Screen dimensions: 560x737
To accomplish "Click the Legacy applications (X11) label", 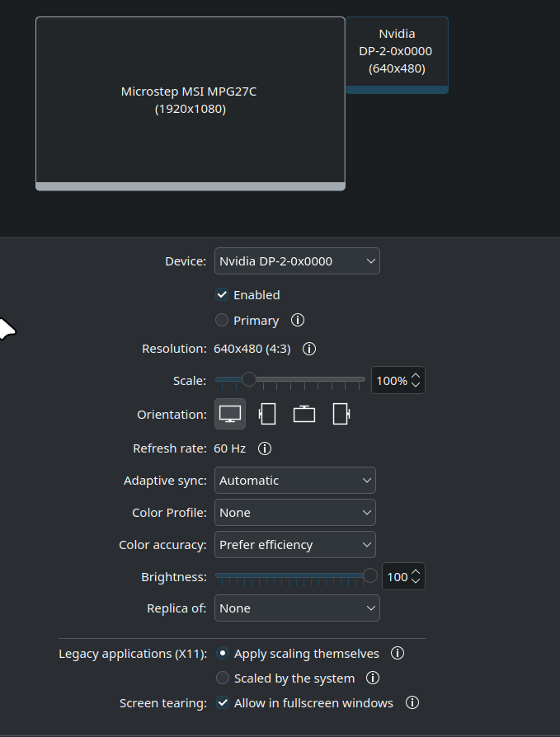I will pos(133,654).
